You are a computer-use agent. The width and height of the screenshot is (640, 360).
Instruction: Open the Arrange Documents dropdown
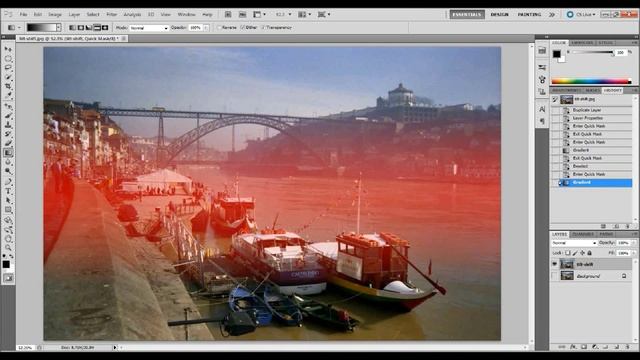pos(304,14)
